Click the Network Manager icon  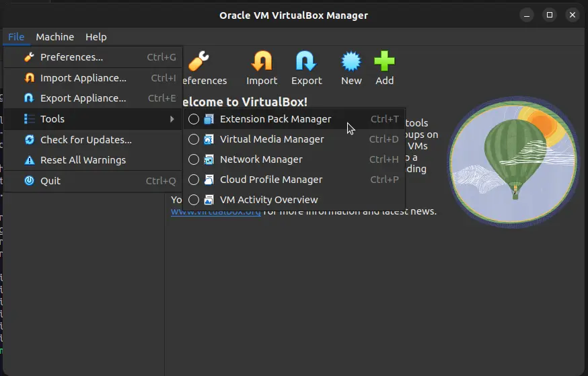click(x=209, y=159)
